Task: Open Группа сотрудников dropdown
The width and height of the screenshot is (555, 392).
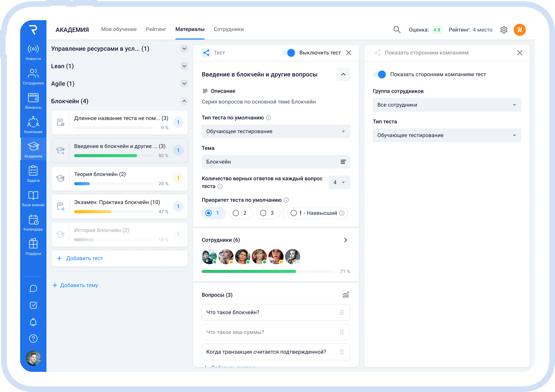Action: [x=447, y=105]
